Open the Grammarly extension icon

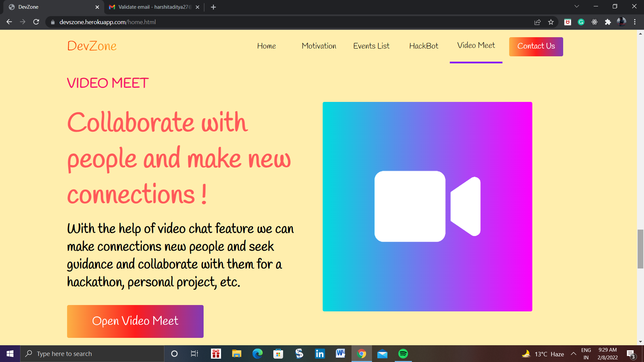581,22
